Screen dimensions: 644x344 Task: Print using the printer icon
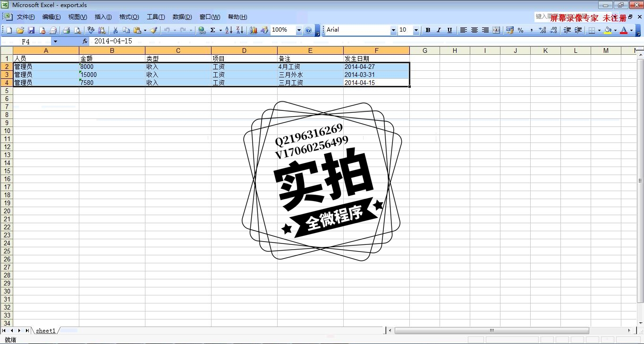pyautogui.click(x=67, y=30)
